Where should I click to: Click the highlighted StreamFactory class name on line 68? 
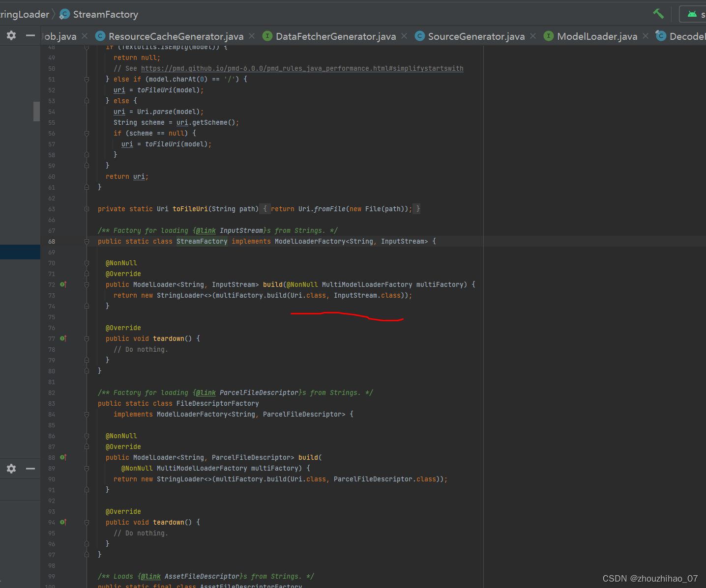click(x=202, y=241)
